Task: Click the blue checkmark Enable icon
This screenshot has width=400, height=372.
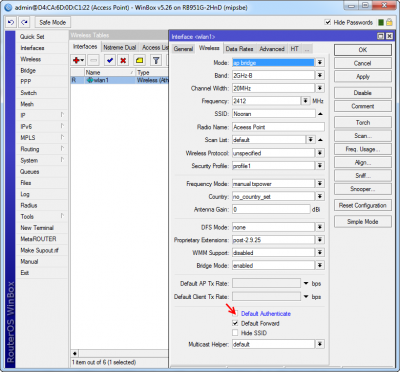Action: pos(110,60)
